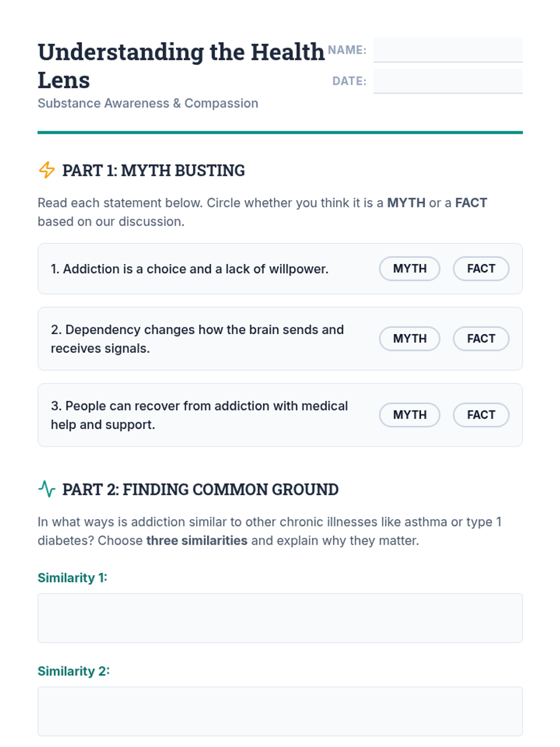The width and height of the screenshot is (560, 747).
Task: Click the "Similarity 1:" label
Action: (x=72, y=578)
